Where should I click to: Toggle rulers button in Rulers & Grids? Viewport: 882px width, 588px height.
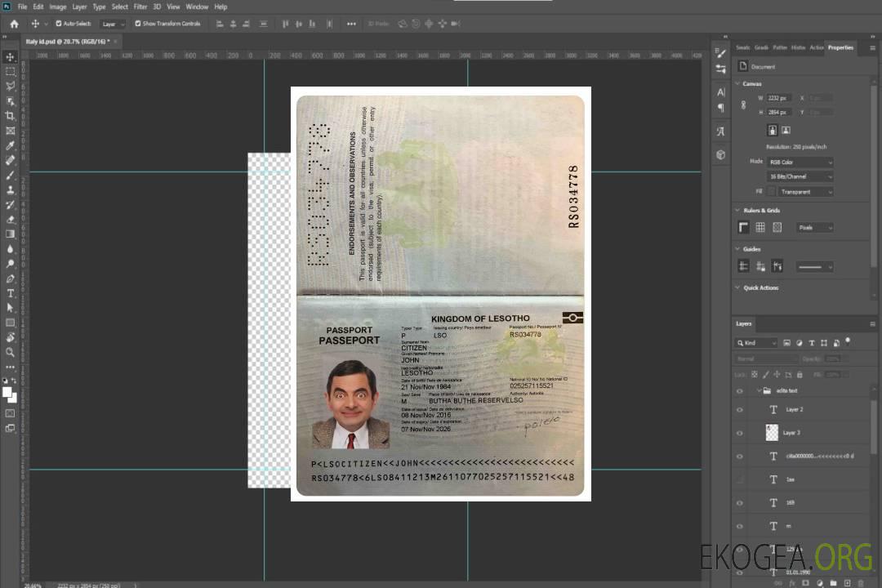743,227
